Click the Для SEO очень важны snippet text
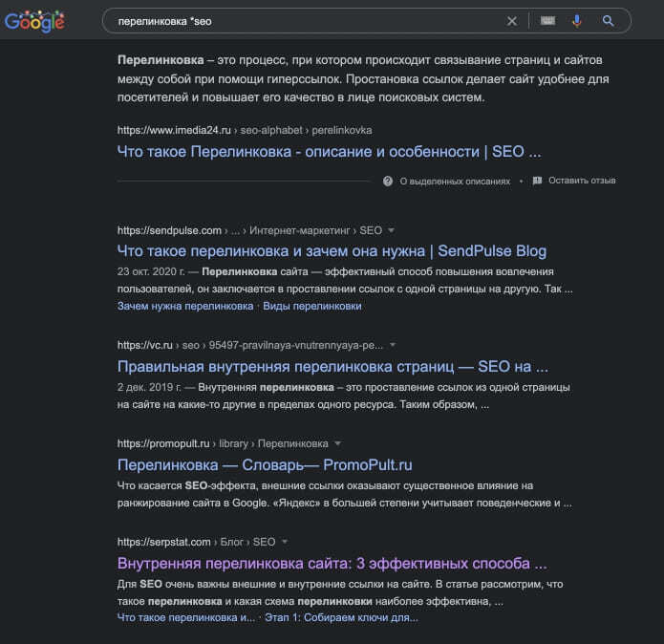This screenshot has width=664, height=644. click(x=340, y=592)
